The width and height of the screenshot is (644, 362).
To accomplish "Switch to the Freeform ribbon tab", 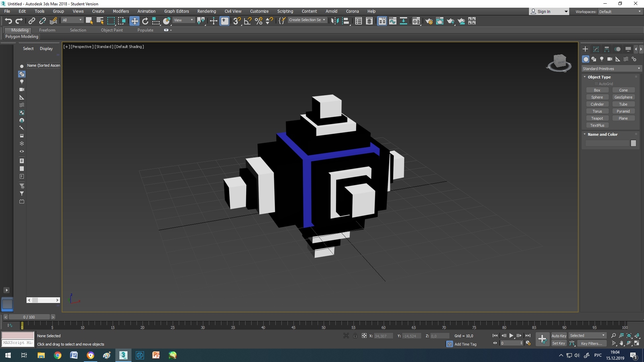I will [47, 30].
